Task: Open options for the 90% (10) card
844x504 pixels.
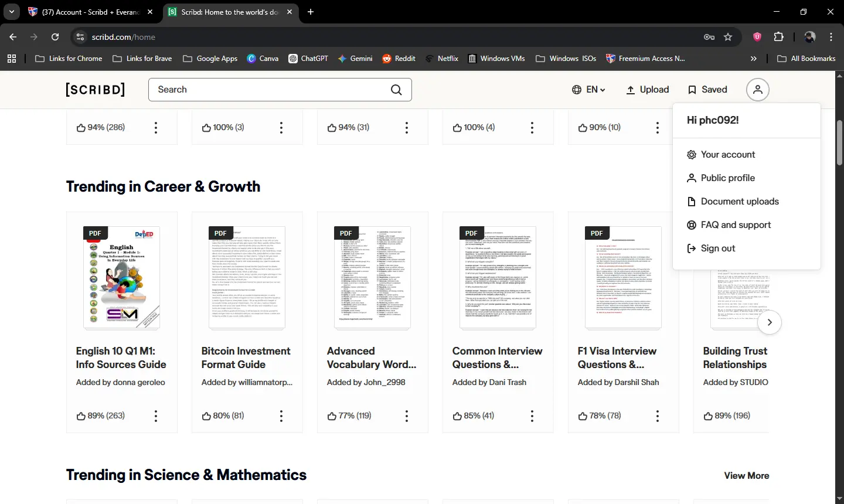Action: pos(658,128)
